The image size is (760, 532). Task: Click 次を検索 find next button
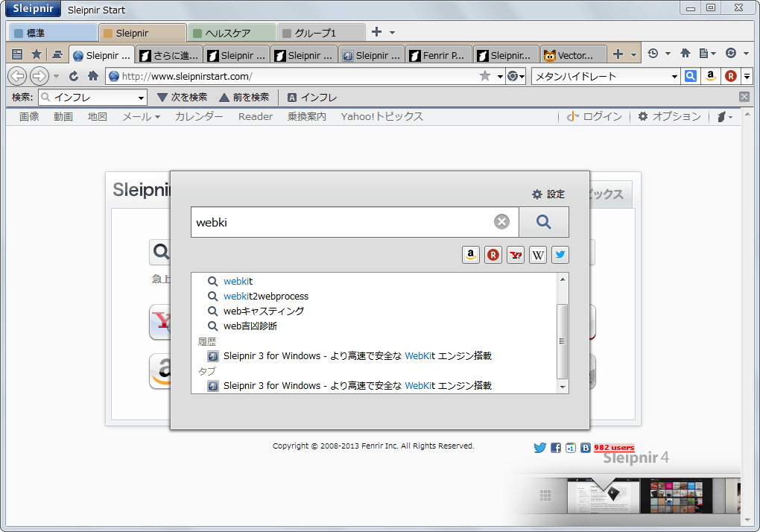tap(183, 98)
